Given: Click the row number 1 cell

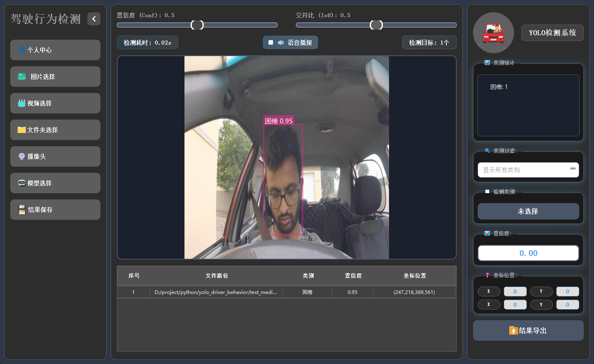Looking at the screenshot, I should point(133,292).
